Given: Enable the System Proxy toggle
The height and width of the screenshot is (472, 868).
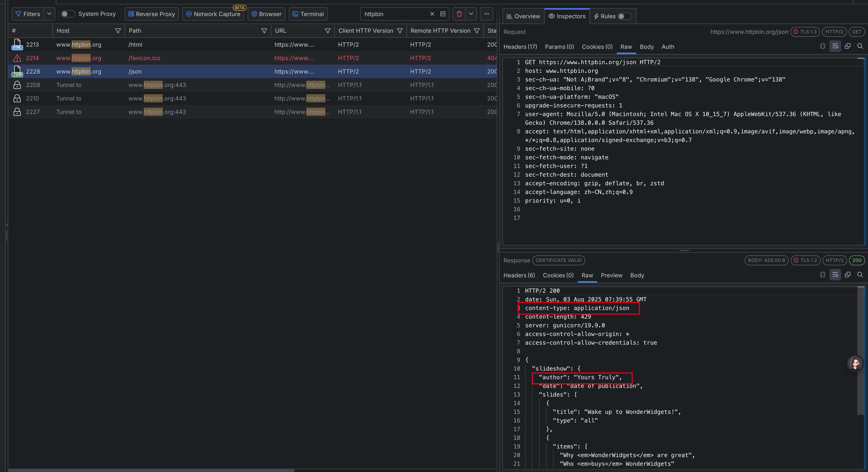Looking at the screenshot, I should [68, 14].
